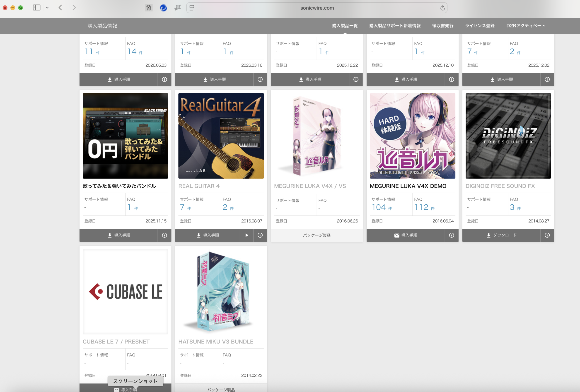The image size is (580, 392).
Task: Go forward in browser history
Action: pyautogui.click(x=74, y=8)
